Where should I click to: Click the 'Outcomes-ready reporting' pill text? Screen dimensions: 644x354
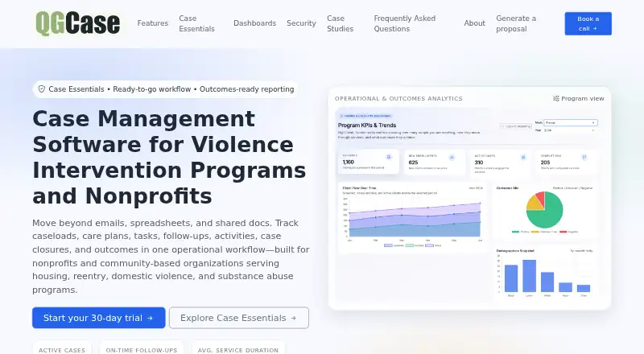pos(246,89)
